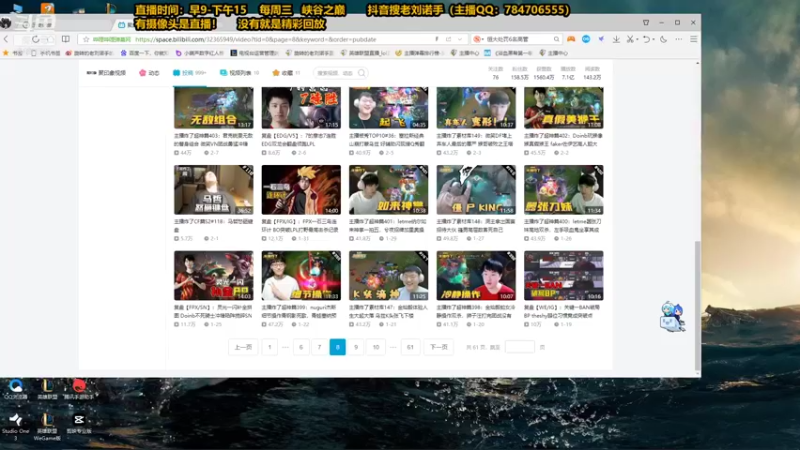The height and width of the screenshot is (450, 800).
Task: Switch to the 收藏 tab
Action: point(286,73)
